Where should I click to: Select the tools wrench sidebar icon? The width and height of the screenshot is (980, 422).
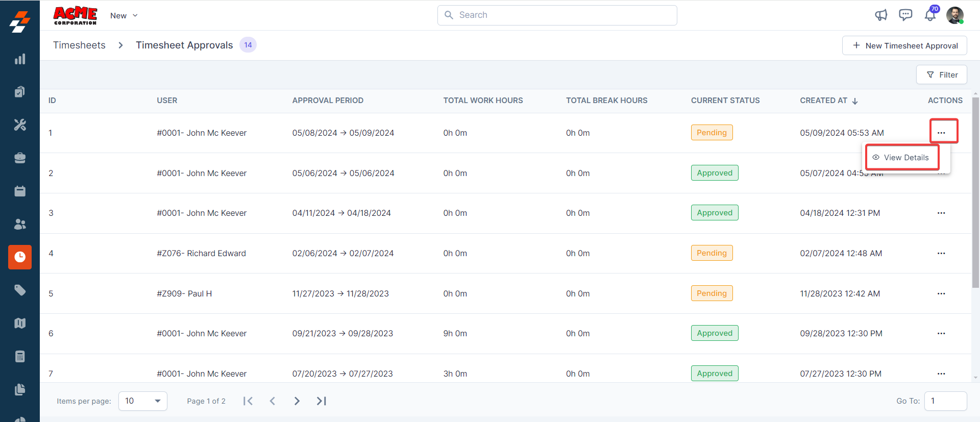coord(20,125)
